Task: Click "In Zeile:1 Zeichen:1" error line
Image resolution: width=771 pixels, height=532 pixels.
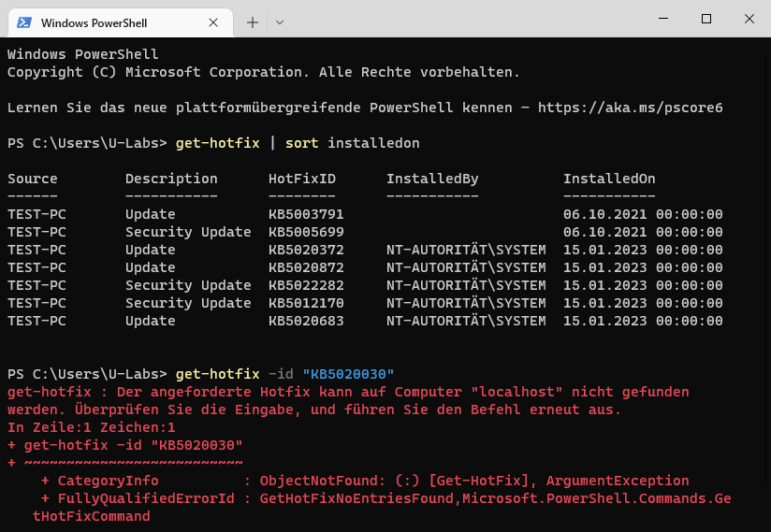Action: pyautogui.click(x=91, y=427)
